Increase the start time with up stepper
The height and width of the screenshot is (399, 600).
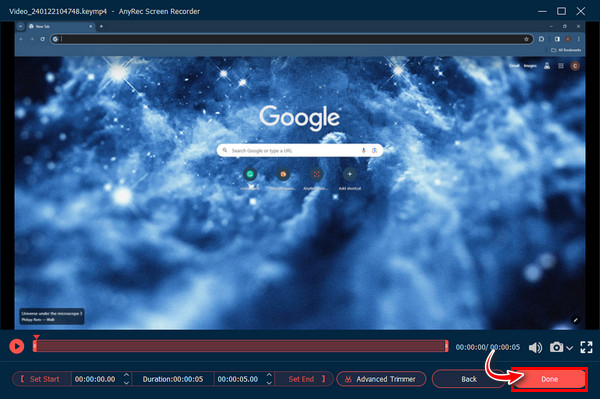point(126,375)
